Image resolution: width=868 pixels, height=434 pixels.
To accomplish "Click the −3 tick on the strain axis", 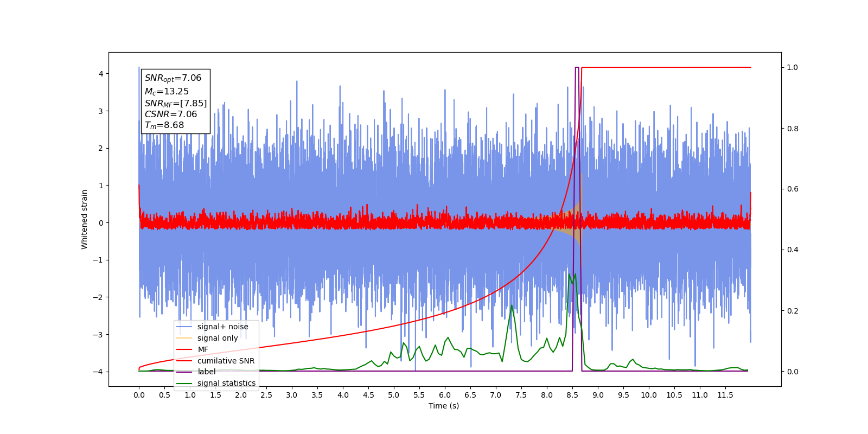I will point(98,335).
